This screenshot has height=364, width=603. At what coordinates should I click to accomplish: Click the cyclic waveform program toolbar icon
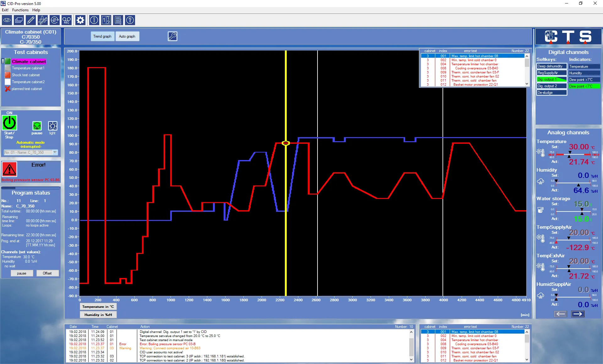(x=55, y=20)
